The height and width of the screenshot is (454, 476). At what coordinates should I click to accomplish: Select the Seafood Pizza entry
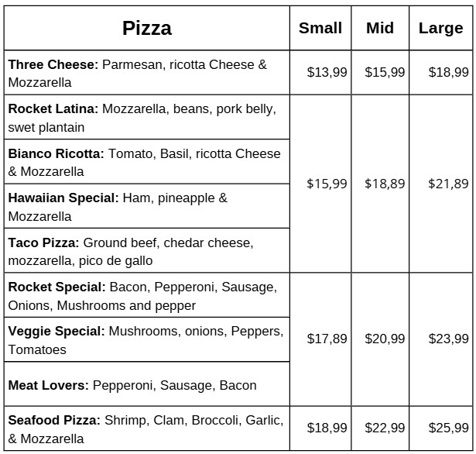pos(147,428)
